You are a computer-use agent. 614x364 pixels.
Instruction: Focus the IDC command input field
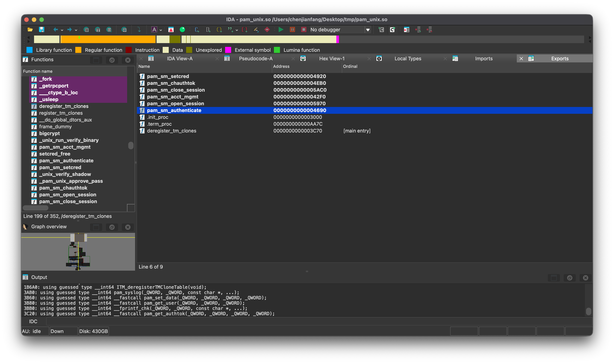coord(319,321)
